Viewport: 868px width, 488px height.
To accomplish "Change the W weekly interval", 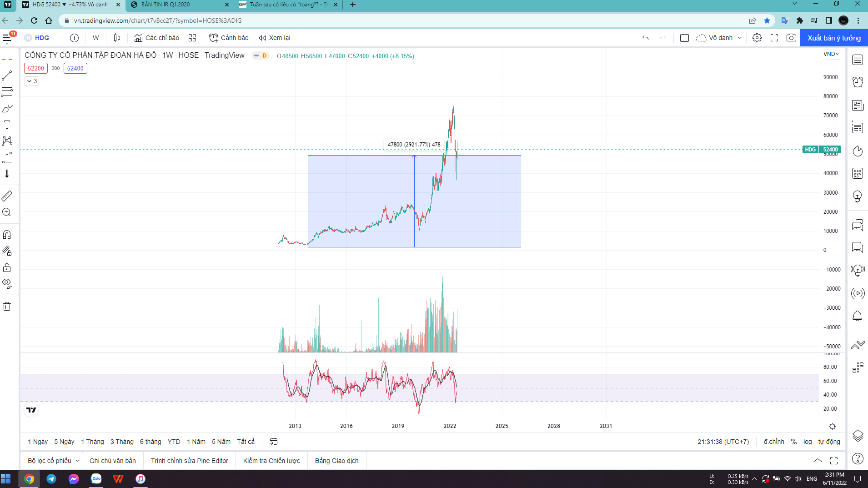I will click(x=95, y=38).
